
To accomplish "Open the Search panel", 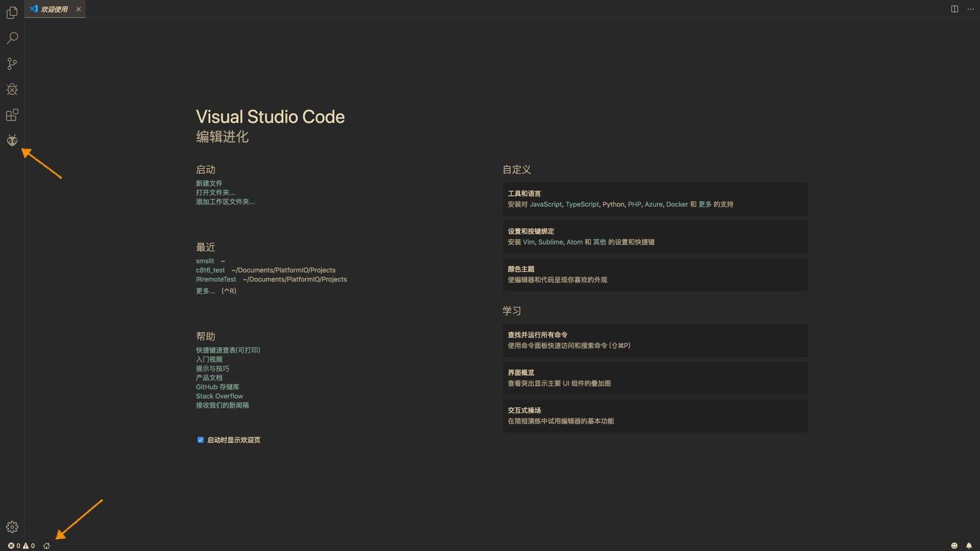I will [x=12, y=38].
